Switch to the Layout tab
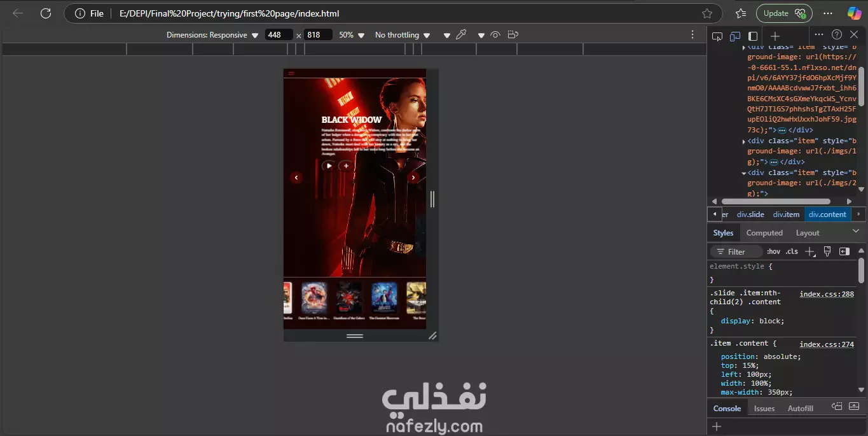The height and width of the screenshot is (436, 868). [x=808, y=233]
